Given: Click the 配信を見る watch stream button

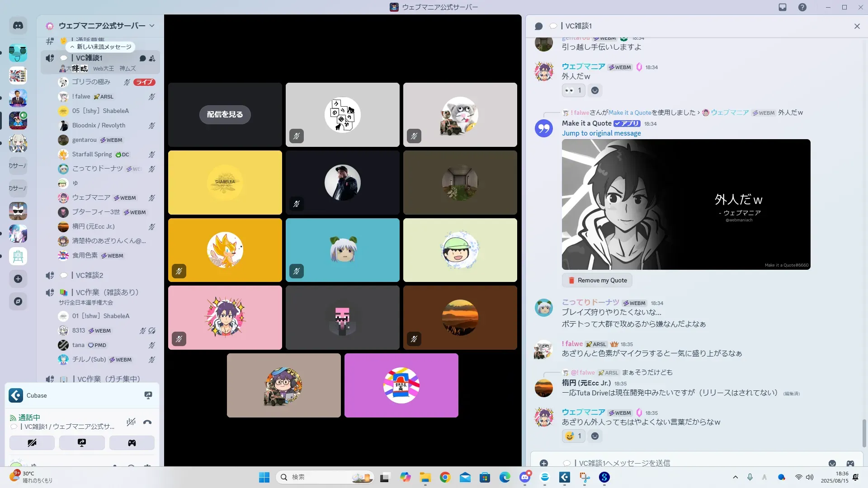Looking at the screenshot, I should pyautogui.click(x=225, y=114).
